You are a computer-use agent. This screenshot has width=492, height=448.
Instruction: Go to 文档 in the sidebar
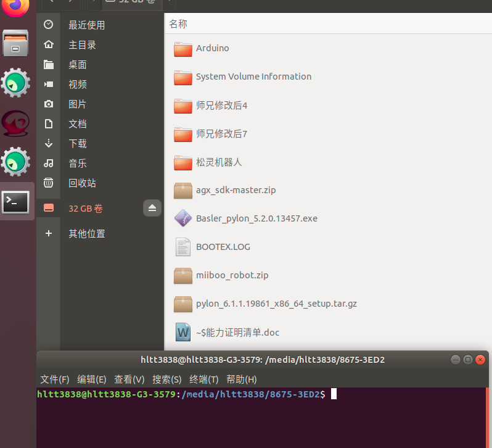click(78, 123)
